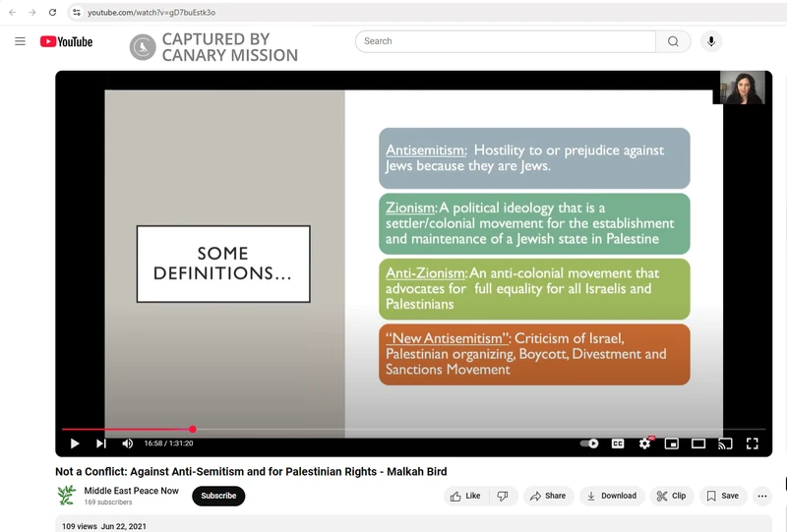This screenshot has height=532, width=787.
Task: Mute the video volume
Action: pos(128,443)
